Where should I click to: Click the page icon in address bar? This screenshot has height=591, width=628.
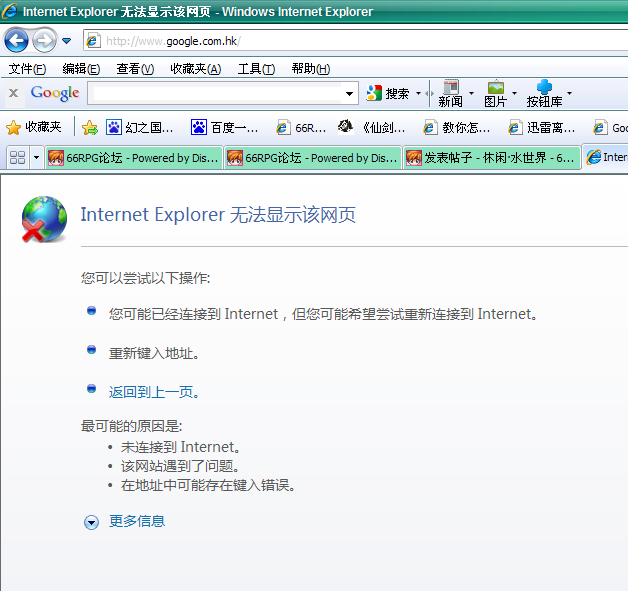tap(93, 41)
